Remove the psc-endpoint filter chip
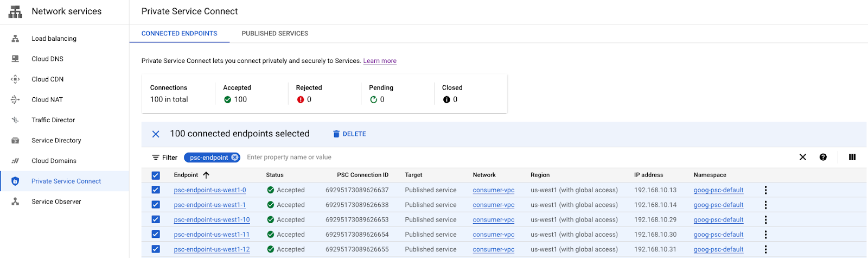Image resolution: width=868 pixels, height=258 pixels. (x=235, y=158)
